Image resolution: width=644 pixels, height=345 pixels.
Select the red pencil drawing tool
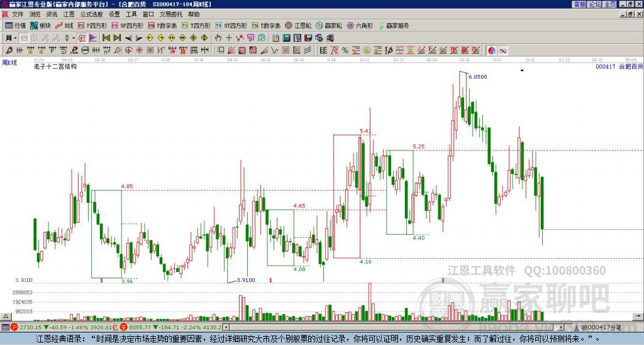click(x=9, y=50)
